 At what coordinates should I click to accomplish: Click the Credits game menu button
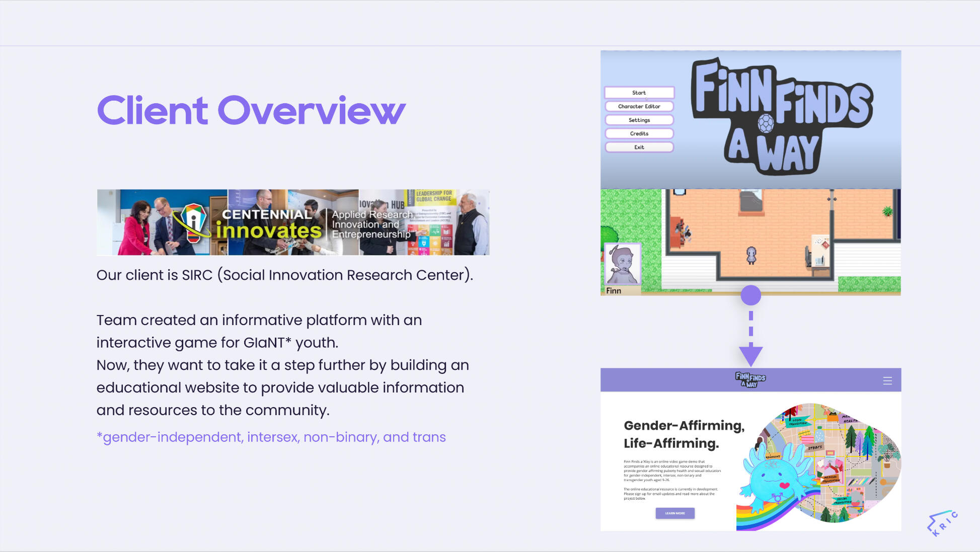click(639, 133)
